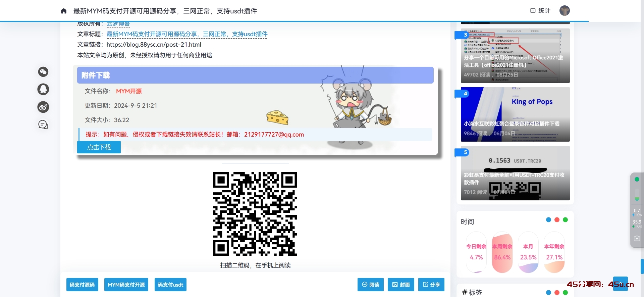Click the header article title text
Viewport: 644px width, 297px height.
pos(165,11)
